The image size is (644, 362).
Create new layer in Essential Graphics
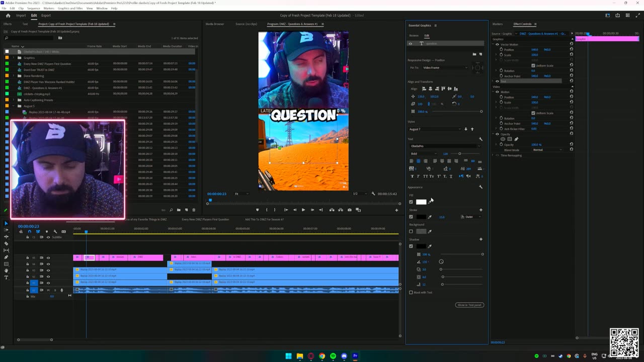[480, 54]
